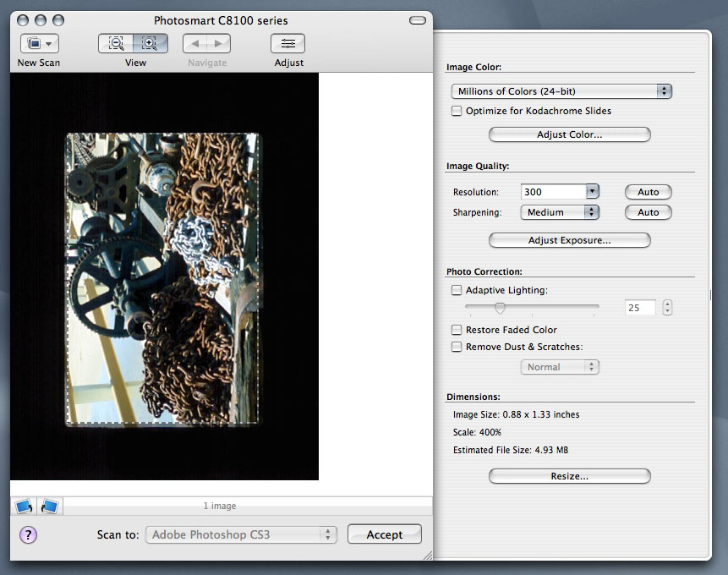The image size is (728, 575).
Task: Check Remove Dust & Scratches
Action: pyautogui.click(x=457, y=347)
